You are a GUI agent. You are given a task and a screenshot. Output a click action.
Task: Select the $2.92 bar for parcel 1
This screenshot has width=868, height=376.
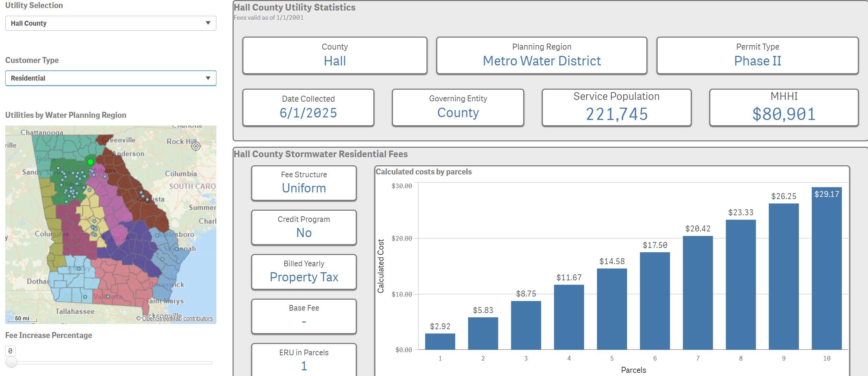(440, 341)
